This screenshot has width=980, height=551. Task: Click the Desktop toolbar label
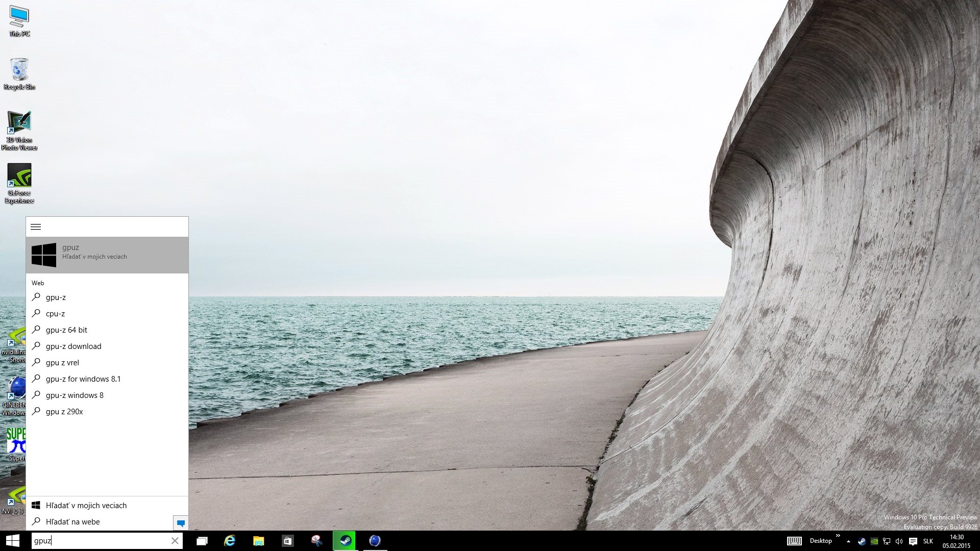pyautogui.click(x=821, y=541)
